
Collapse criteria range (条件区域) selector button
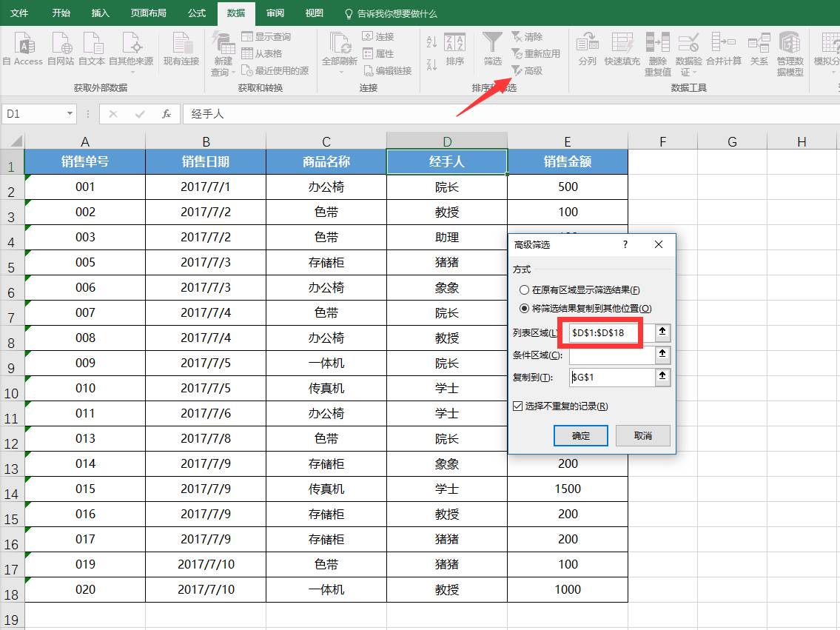(x=662, y=354)
